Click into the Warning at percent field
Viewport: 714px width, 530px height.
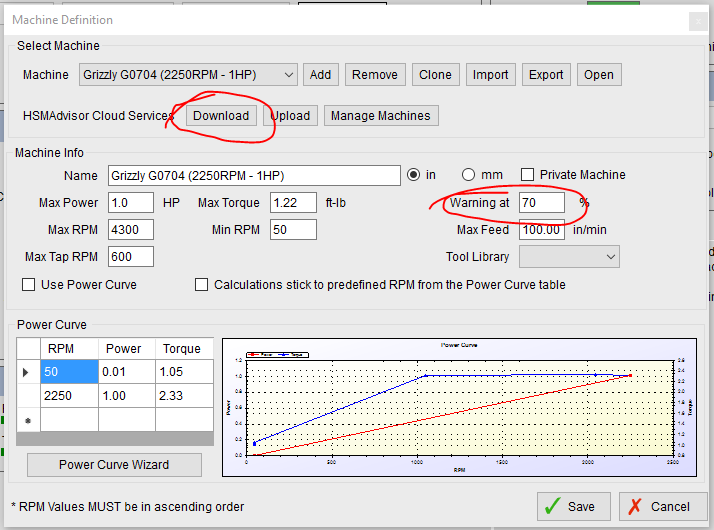coord(541,203)
